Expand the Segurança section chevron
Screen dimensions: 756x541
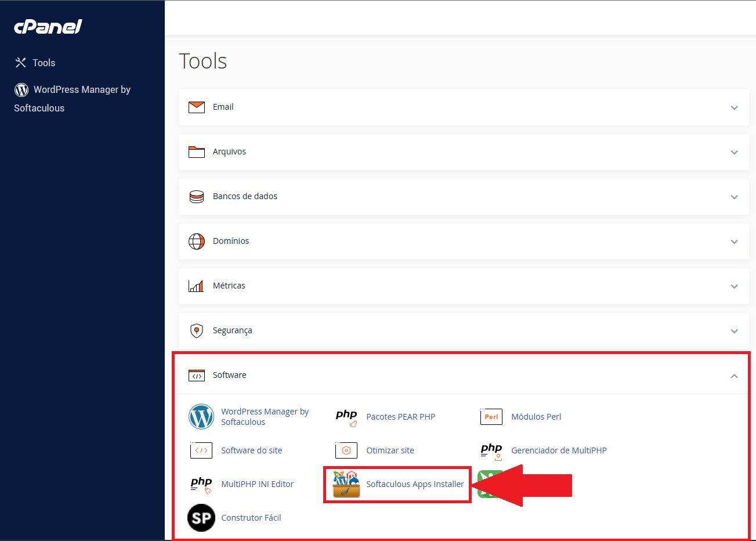tap(734, 331)
